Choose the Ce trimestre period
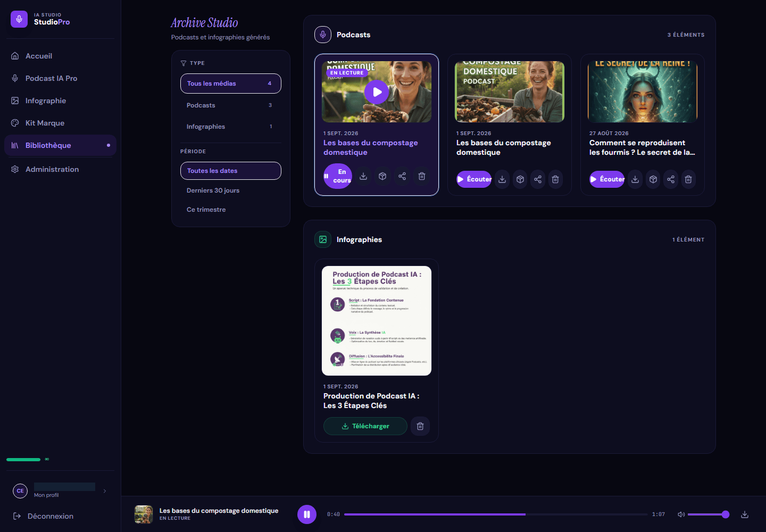The image size is (766, 532). point(231,210)
